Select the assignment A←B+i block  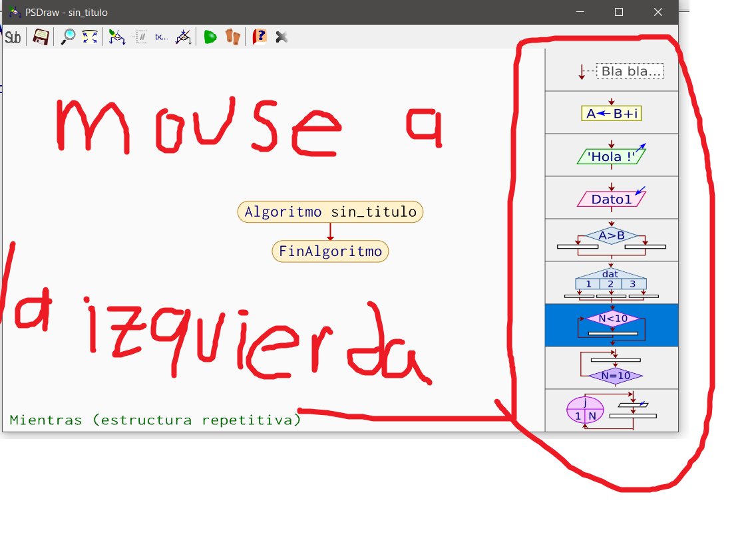(x=611, y=113)
